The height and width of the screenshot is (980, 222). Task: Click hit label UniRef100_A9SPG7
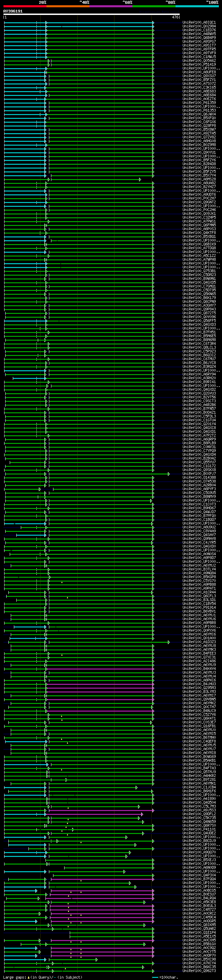[x=199, y=41]
